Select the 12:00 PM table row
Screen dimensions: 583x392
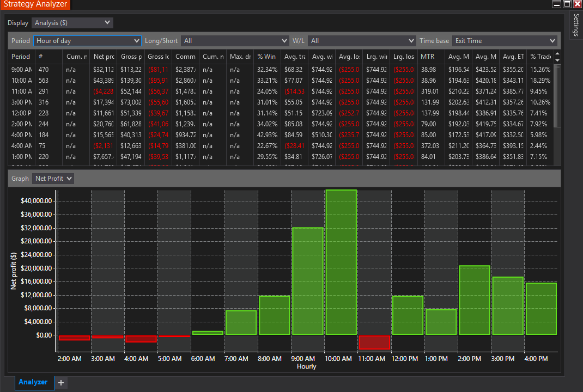(281, 113)
